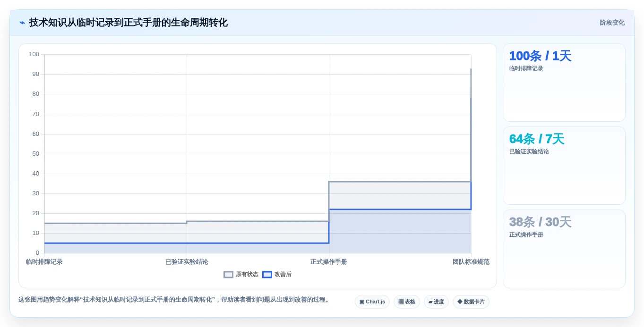Click the 临时排障记录 card caption
Image resolution: width=644 pixels, height=327 pixels.
coord(526,68)
